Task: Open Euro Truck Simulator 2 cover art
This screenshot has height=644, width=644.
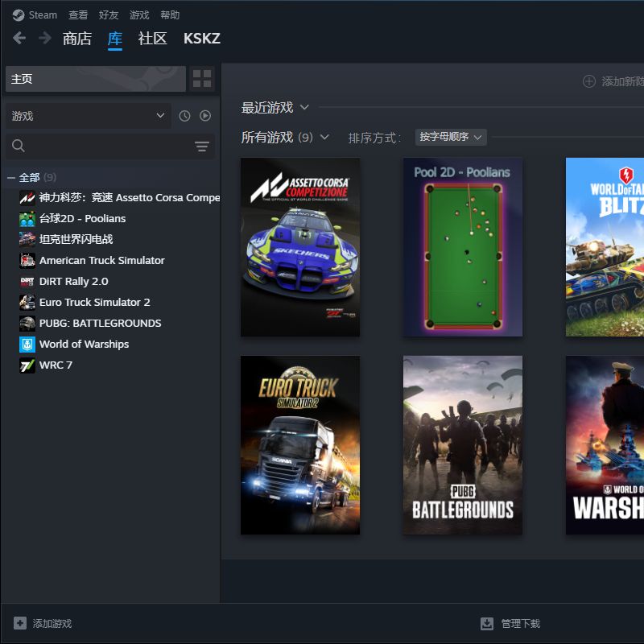Action: coord(300,445)
